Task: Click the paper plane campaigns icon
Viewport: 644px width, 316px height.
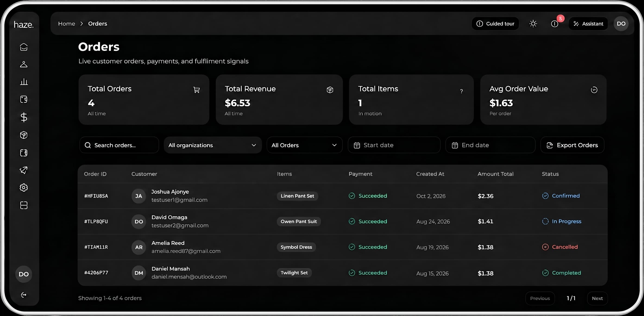Action: coord(24,170)
